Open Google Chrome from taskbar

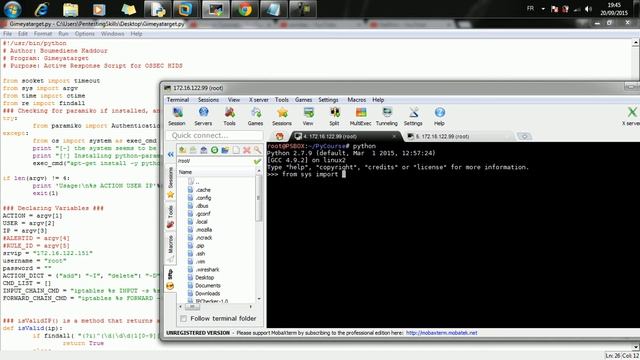click(245, 9)
